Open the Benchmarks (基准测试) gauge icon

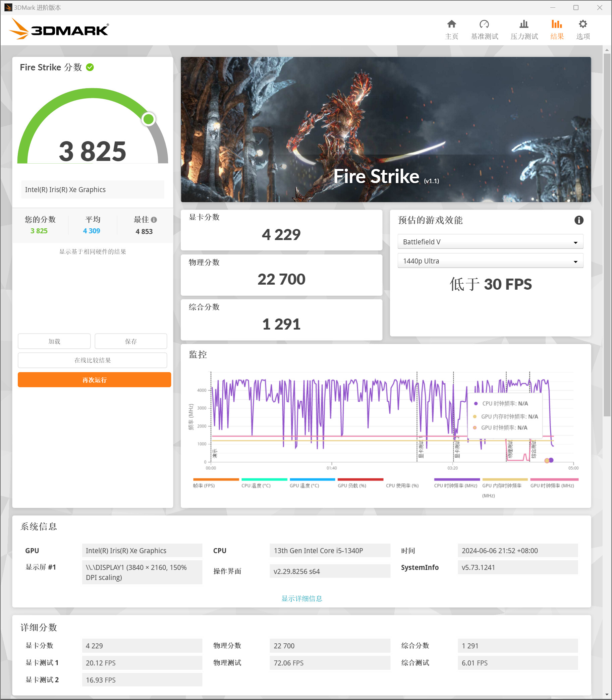484,24
